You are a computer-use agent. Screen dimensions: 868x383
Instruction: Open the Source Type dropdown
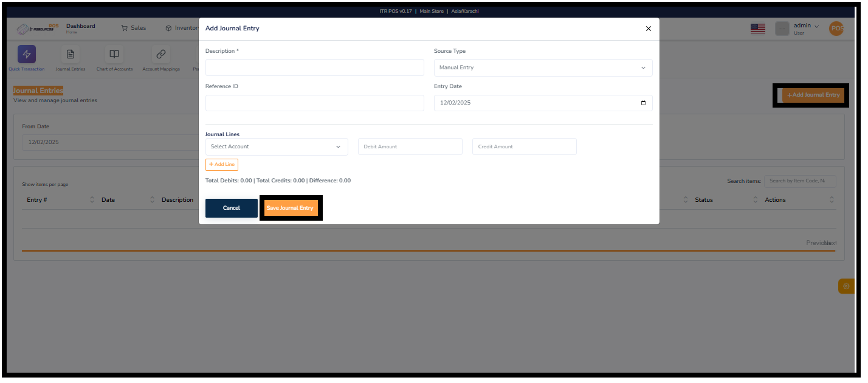point(543,67)
